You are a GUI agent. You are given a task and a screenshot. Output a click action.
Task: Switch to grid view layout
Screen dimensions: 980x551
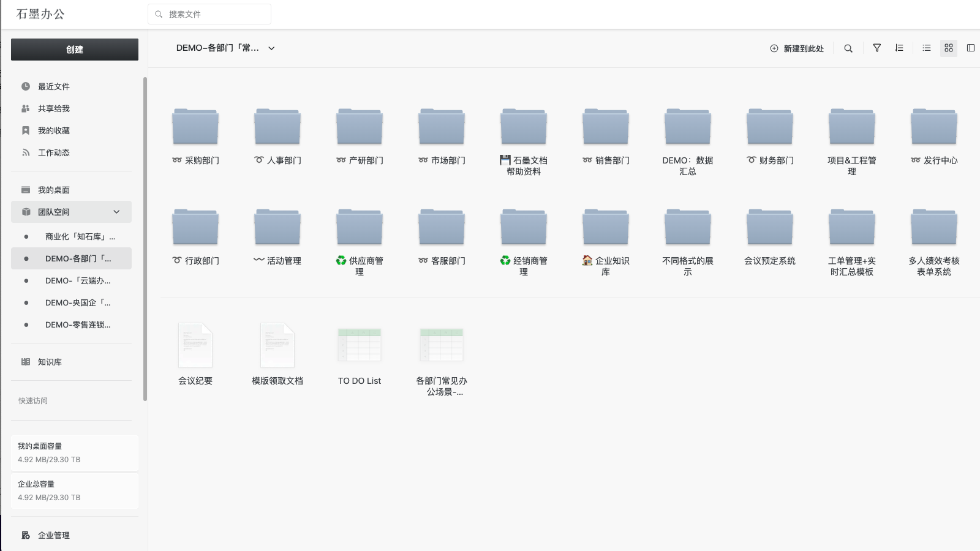(949, 48)
